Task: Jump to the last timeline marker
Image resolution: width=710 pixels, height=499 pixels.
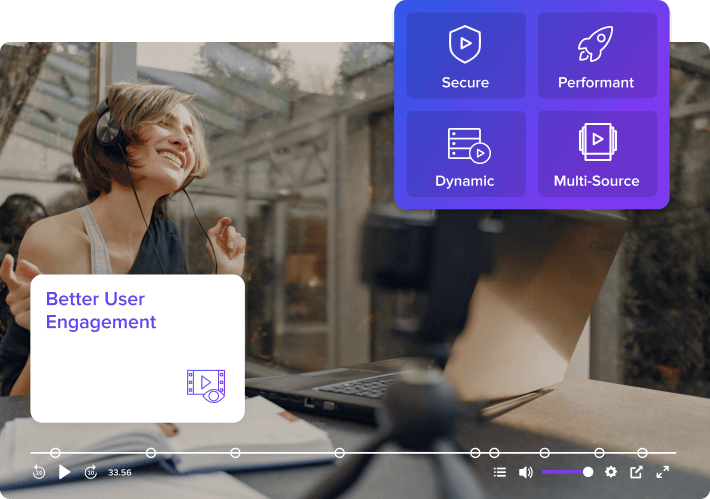Action: pos(642,452)
